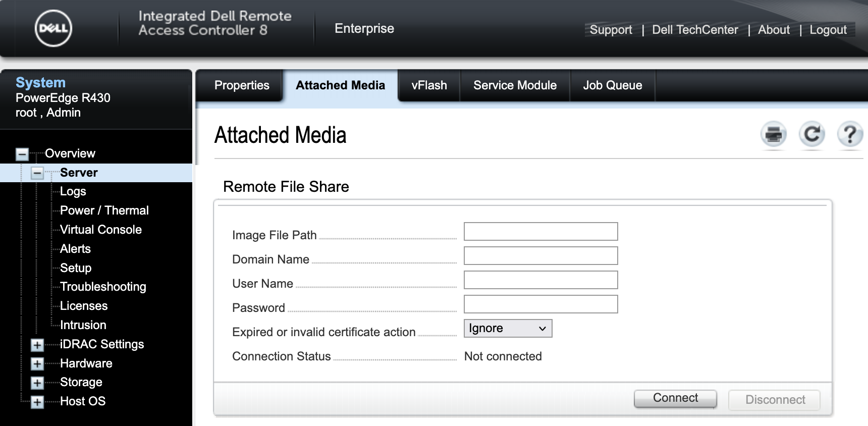Image resolution: width=868 pixels, height=426 pixels.
Task: Open Power / Thermal in the sidebar
Action: [x=104, y=210]
